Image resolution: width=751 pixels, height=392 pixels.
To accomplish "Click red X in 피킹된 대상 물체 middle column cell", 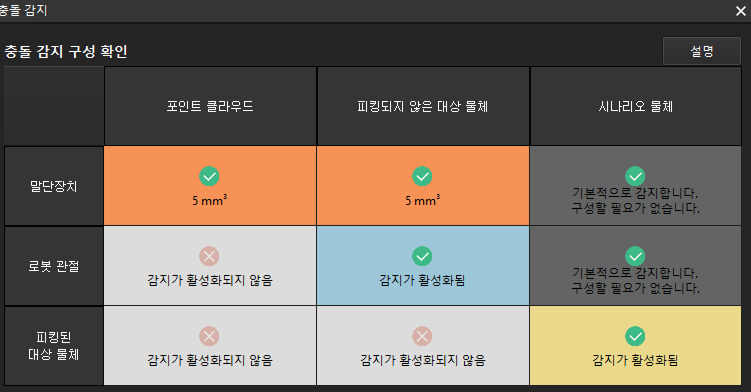I will pos(422,336).
